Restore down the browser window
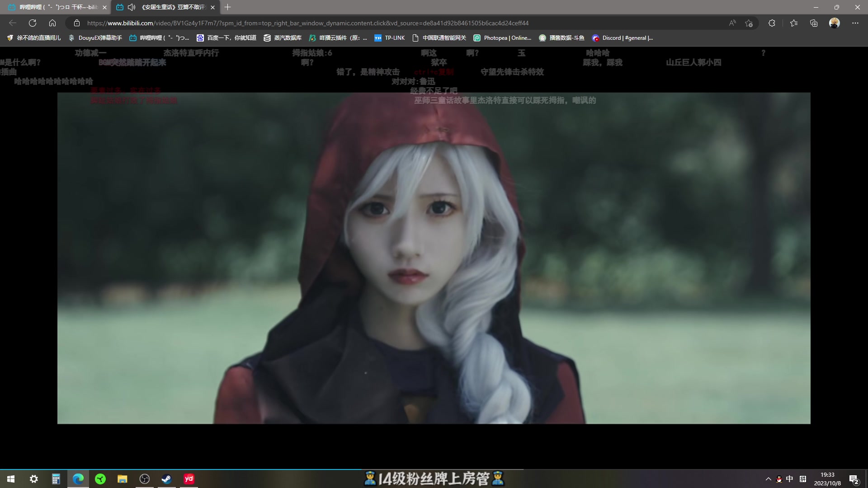 tap(837, 7)
